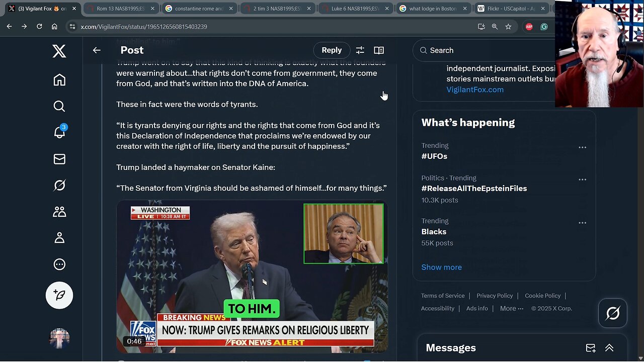Viewport: 644px width, 362px height.
Task: Open site information icon beside the URL
Action: click(72, 27)
